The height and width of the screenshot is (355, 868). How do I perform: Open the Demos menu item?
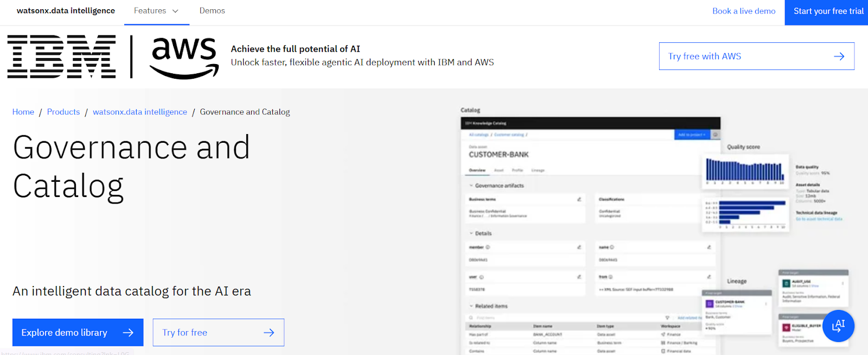(212, 11)
